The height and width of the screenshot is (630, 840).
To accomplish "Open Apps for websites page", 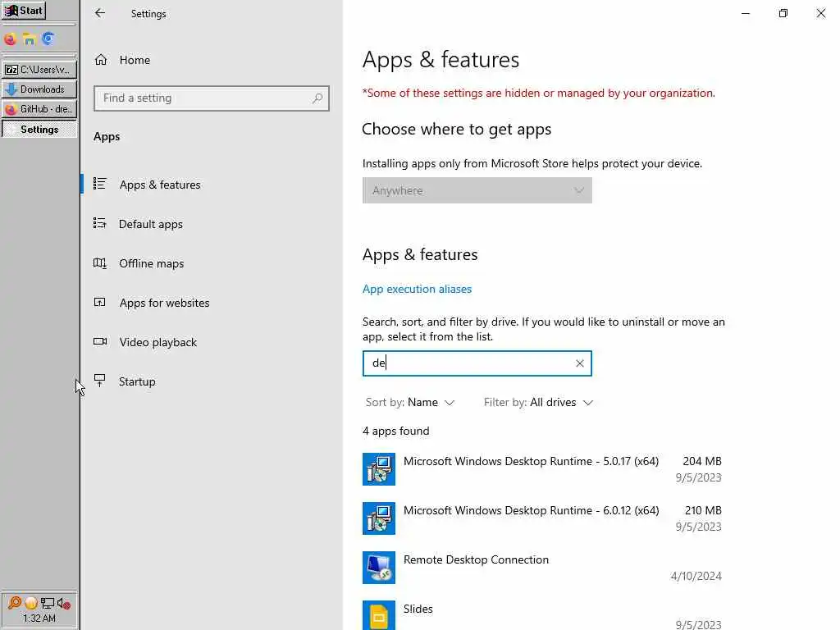I will tap(165, 303).
